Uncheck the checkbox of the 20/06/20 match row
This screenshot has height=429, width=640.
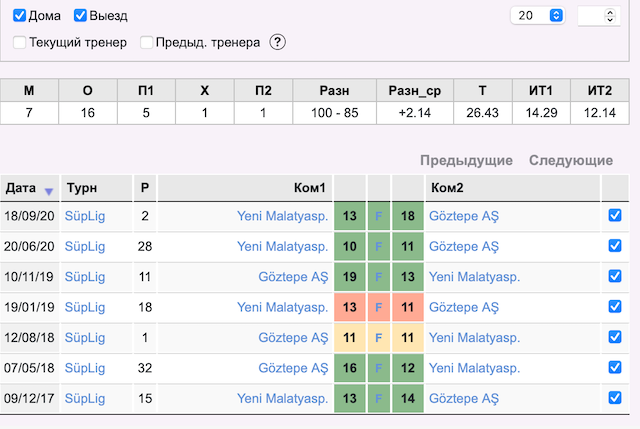click(615, 246)
